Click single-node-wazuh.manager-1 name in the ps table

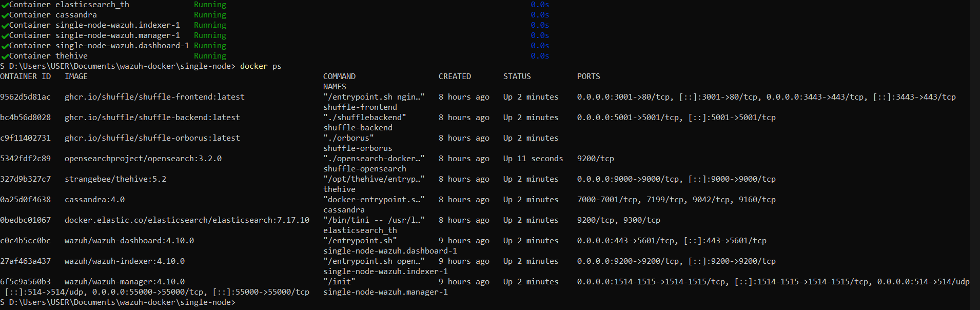click(385, 292)
